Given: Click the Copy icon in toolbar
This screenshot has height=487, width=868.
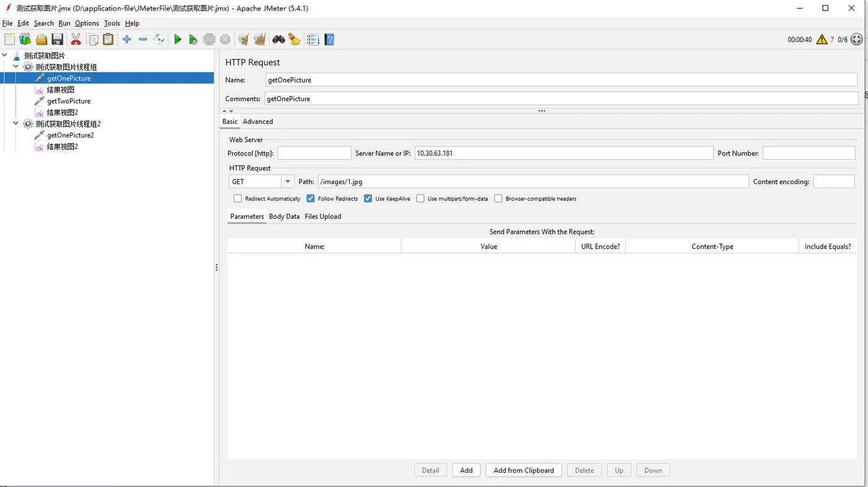Looking at the screenshot, I should pyautogui.click(x=92, y=40).
